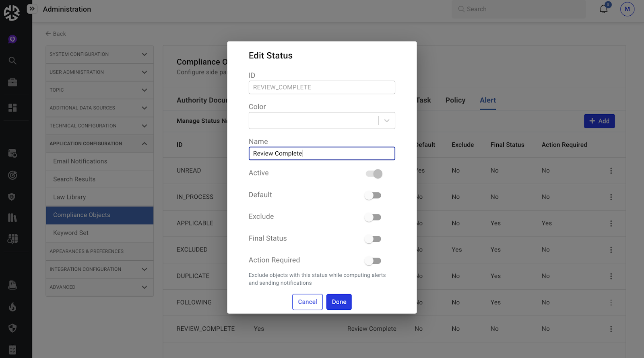Turn on the Final Status toggle
This screenshot has height=358, width=644.
[373, 239]
